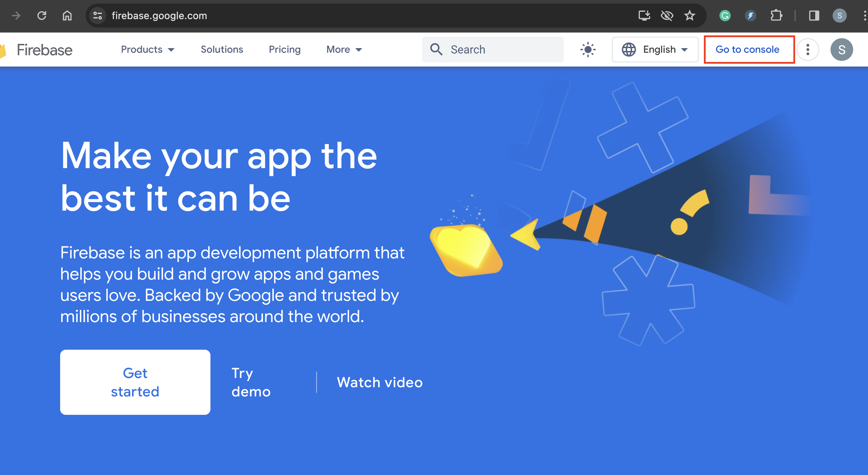Click the Try demo link

point(251,382)
